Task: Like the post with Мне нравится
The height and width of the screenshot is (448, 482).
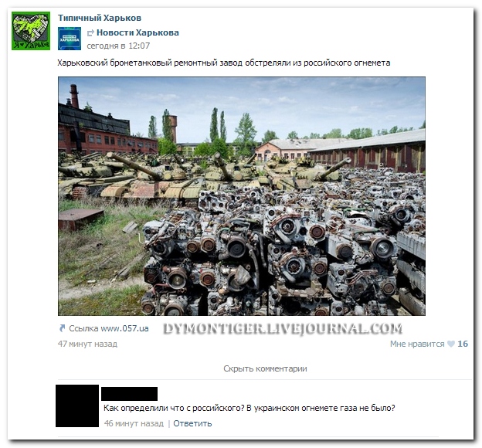Action: (x=417, y=344)
